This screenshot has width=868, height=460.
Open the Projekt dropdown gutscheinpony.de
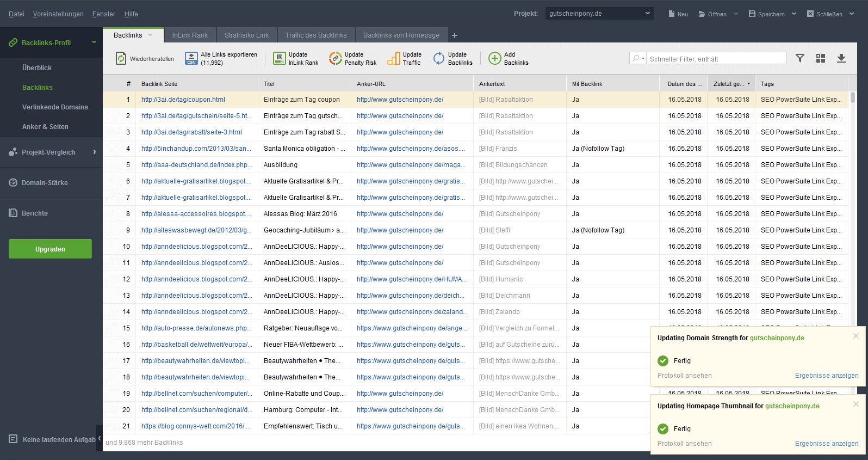(599, 14)
